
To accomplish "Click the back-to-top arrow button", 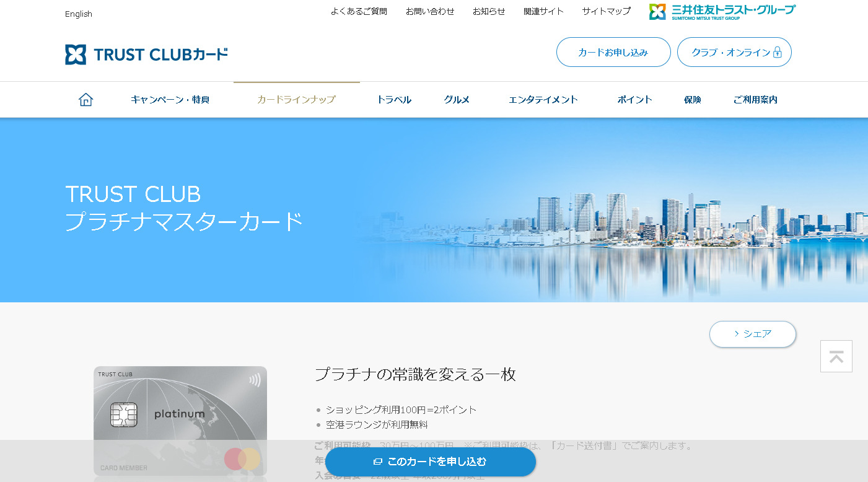I will [x=836, y=356].
